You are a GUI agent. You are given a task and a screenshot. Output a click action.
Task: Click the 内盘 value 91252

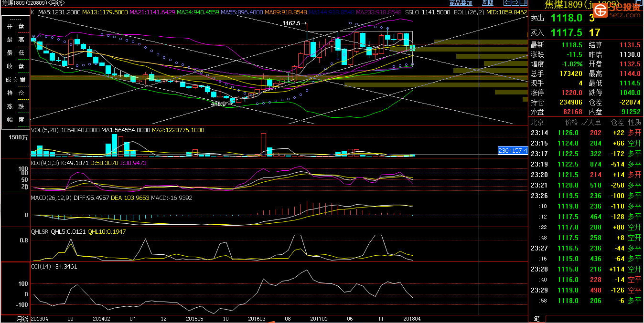pyautogui.click(x=630, y=112)
